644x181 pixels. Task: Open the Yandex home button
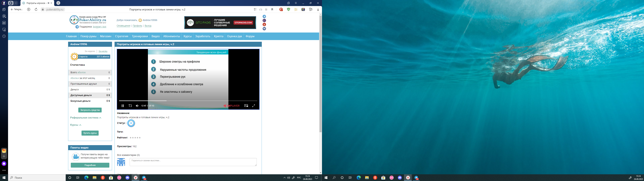[29, 10]
